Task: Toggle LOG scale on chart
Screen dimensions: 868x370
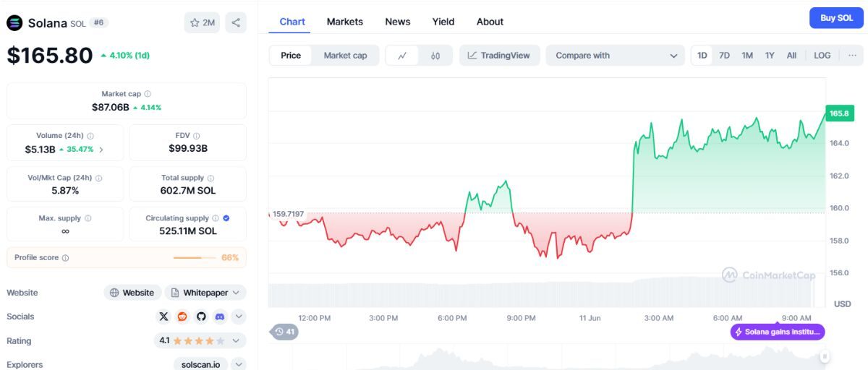Action: (x=822, y=56)
